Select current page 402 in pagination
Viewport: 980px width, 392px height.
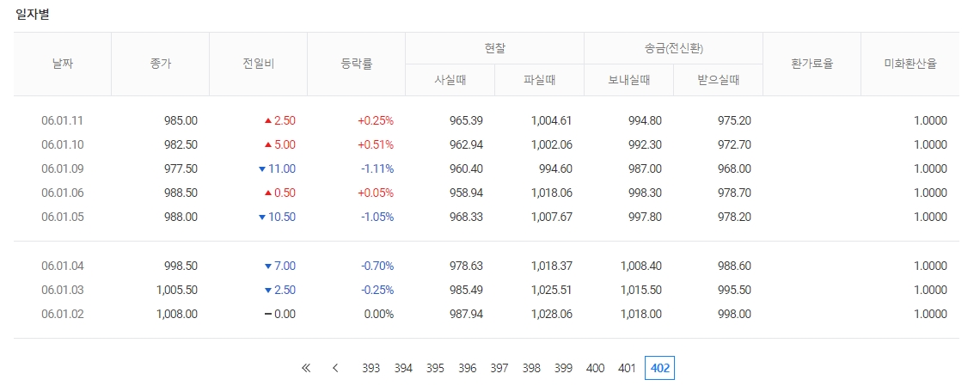(x=660, y=368)
